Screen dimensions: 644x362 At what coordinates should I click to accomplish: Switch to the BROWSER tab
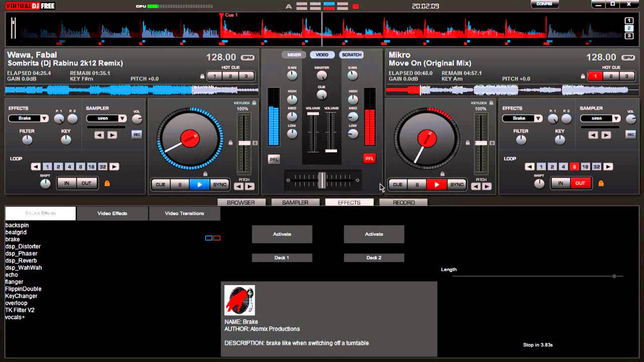coord(240,203)
